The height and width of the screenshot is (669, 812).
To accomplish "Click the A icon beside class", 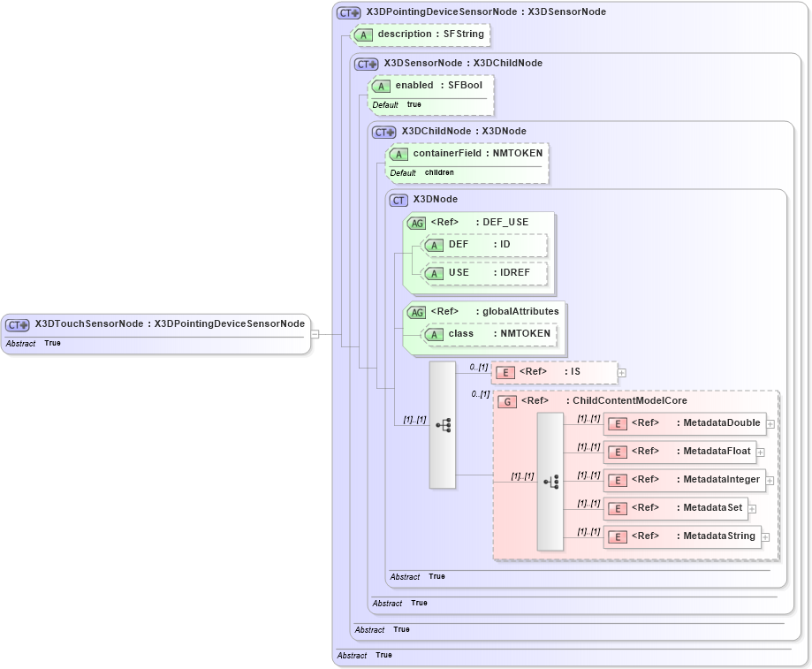I will click(434, 334).
